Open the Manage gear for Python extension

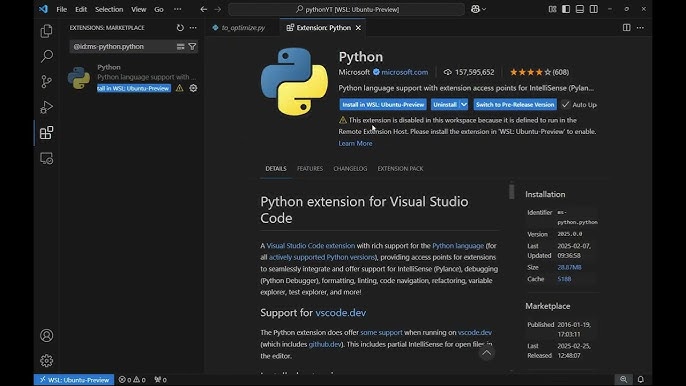pos(193,88)
